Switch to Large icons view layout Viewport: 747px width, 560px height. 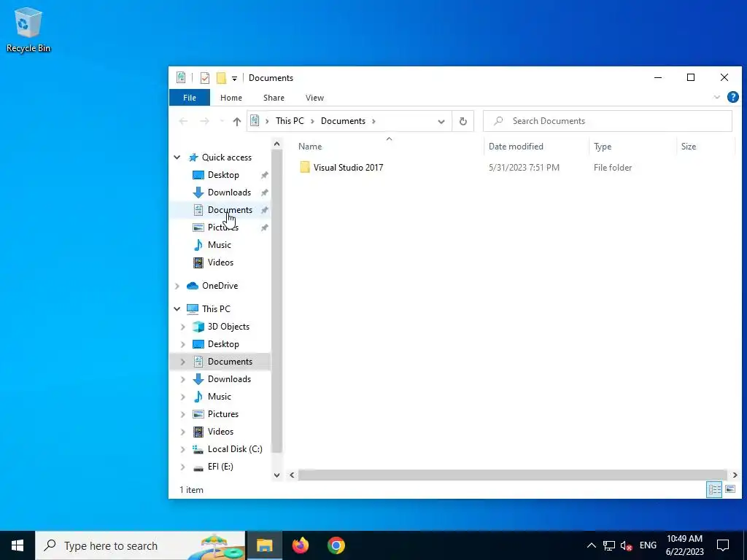[x=729, y=489]
